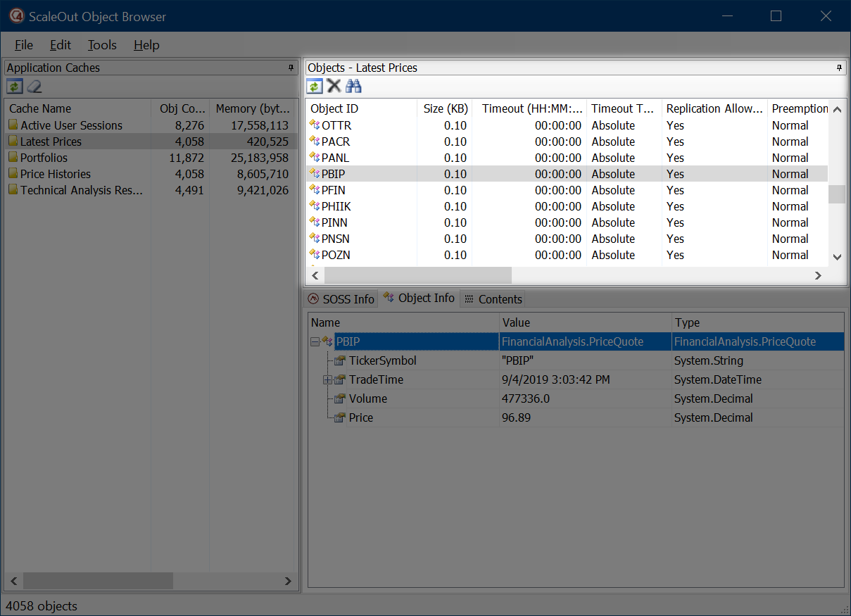The image size is (851, 616).
Task: Sort caches by Cache Name column header
Action: click(x=40, y=108)
